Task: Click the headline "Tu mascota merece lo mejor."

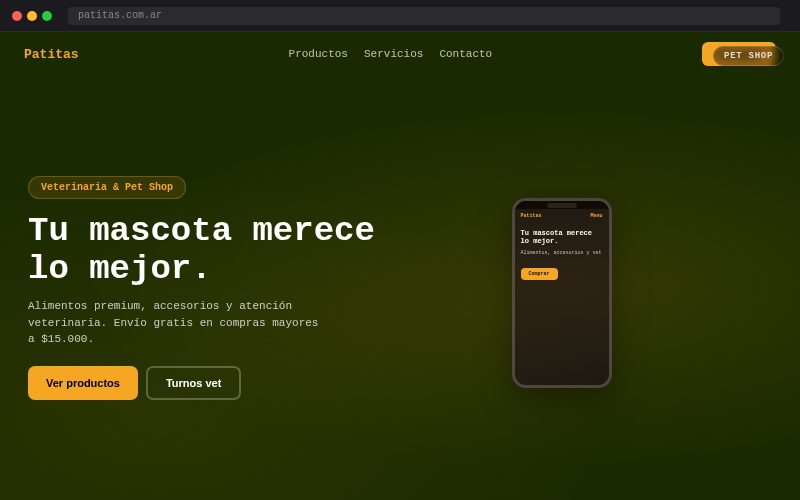Action: tap(201, 249)
